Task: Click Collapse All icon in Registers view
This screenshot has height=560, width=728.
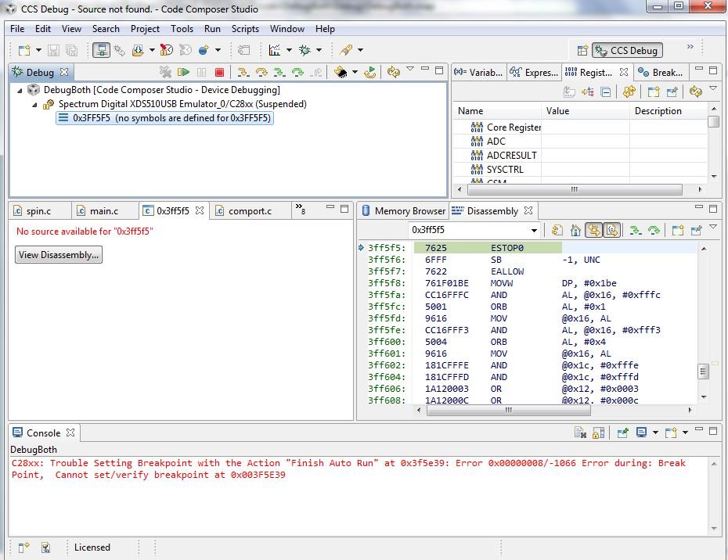Action: 605,92
